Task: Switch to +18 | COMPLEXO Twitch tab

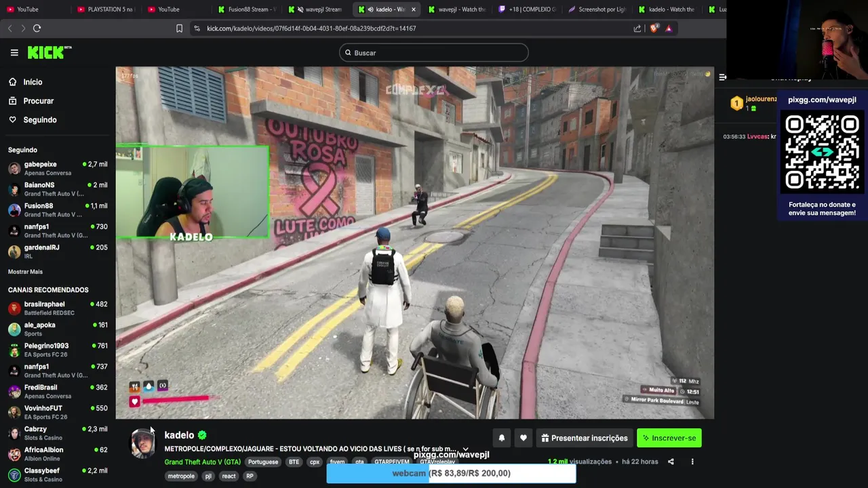Action: click(527, 9)
